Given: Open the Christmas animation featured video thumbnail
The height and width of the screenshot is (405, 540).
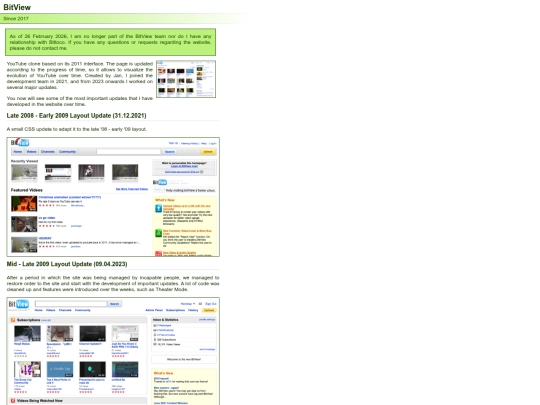Looking at the screenshot, I should click(24, 204).
